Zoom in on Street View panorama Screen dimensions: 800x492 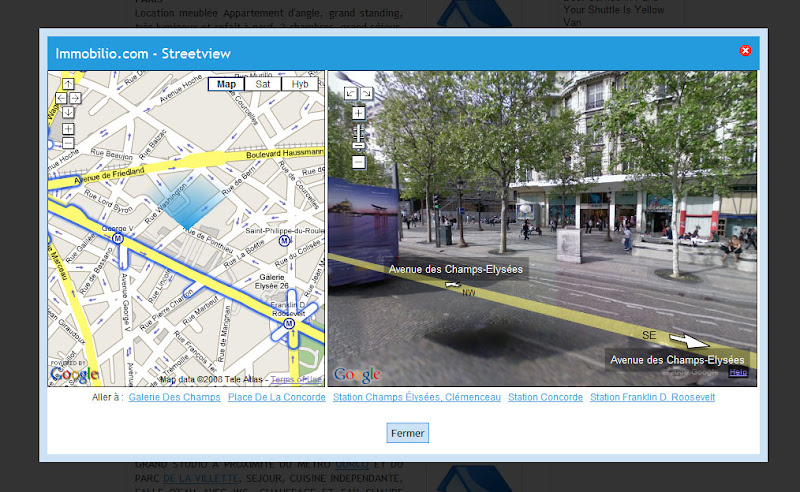tap(359, 113)
